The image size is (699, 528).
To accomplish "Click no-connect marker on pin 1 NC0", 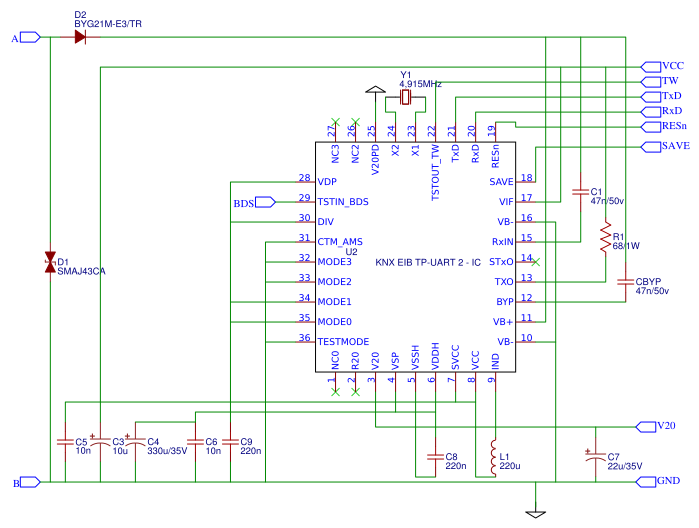I will tap(336, 392).
